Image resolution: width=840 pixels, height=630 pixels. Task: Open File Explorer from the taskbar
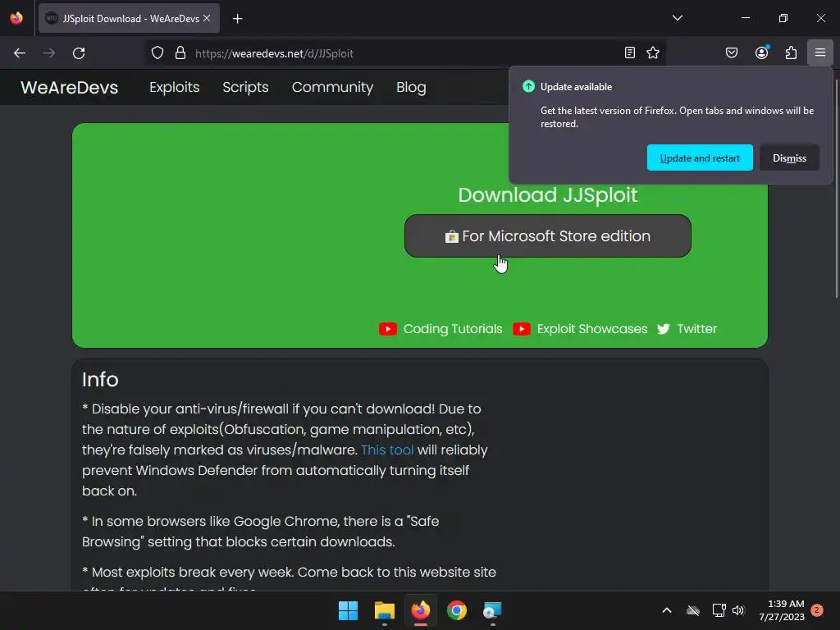tap(385, 610)
